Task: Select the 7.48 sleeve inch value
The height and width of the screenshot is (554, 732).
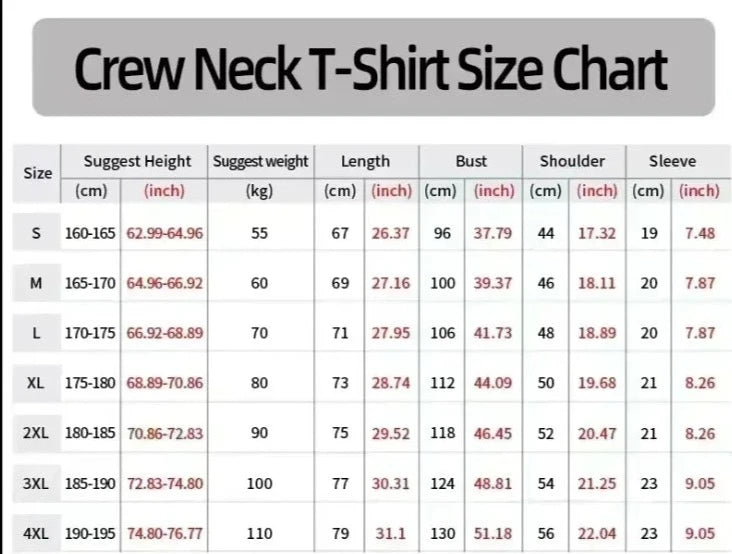Action: pos(700,233)
